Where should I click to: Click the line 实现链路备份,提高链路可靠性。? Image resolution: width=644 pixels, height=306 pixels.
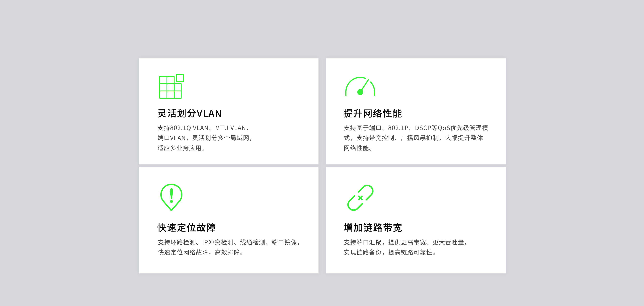tap(390, 252)
